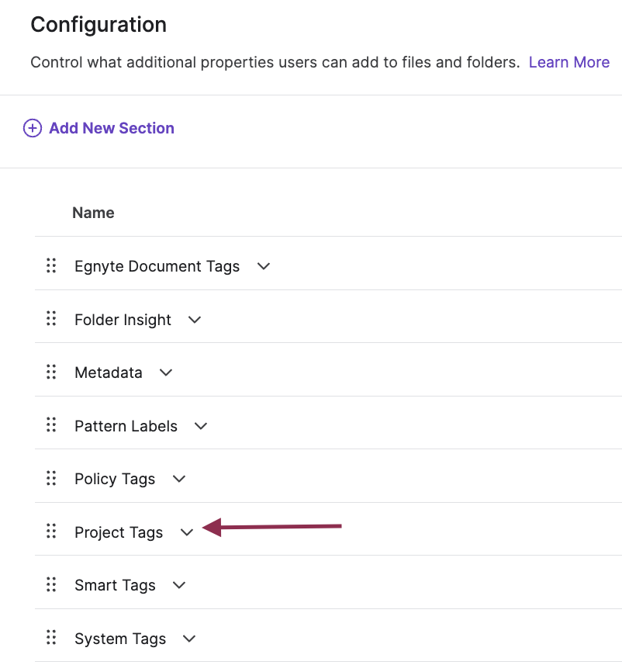Expand the System Tags section
The width and height of the screenshot is (622, 672).
coord(188,639)
